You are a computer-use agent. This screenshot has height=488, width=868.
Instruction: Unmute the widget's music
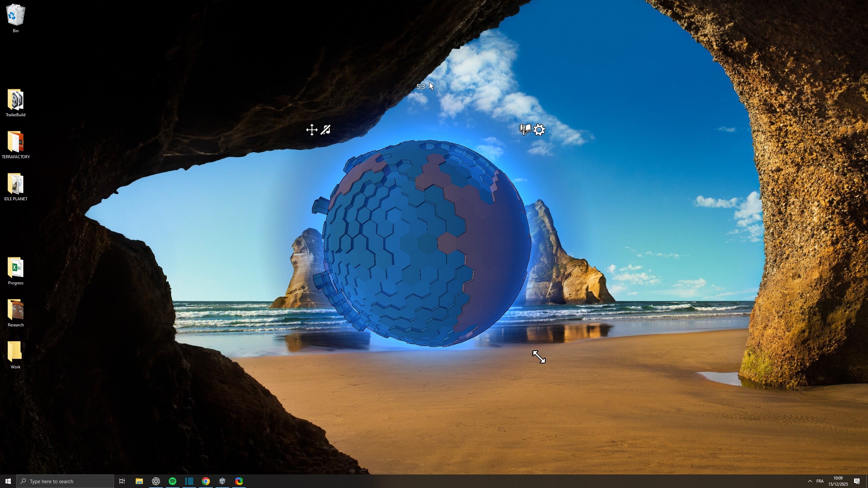[325, 130]
